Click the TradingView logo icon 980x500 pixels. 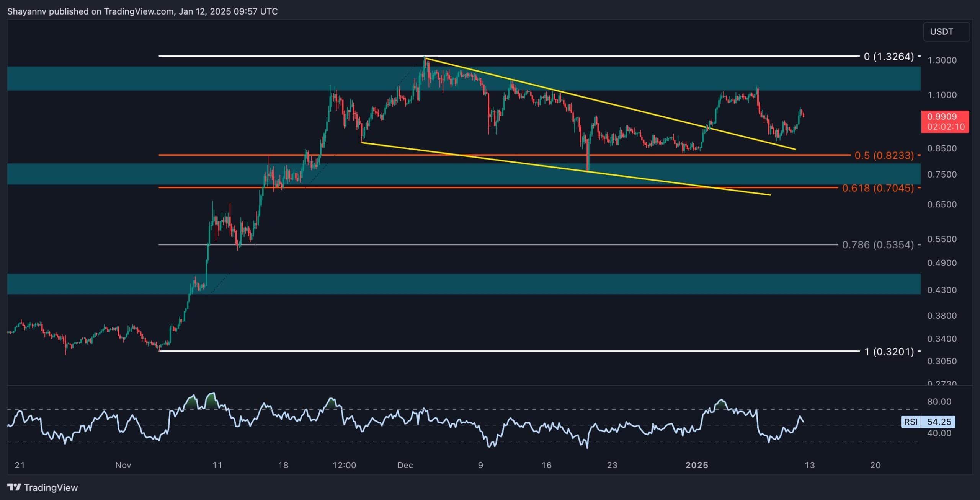tap(15, 487)
